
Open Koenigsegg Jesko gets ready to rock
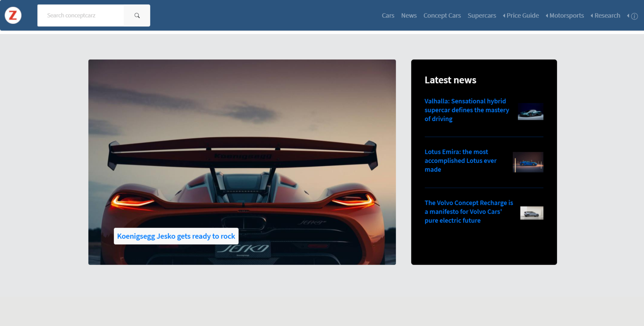(176, 236)
